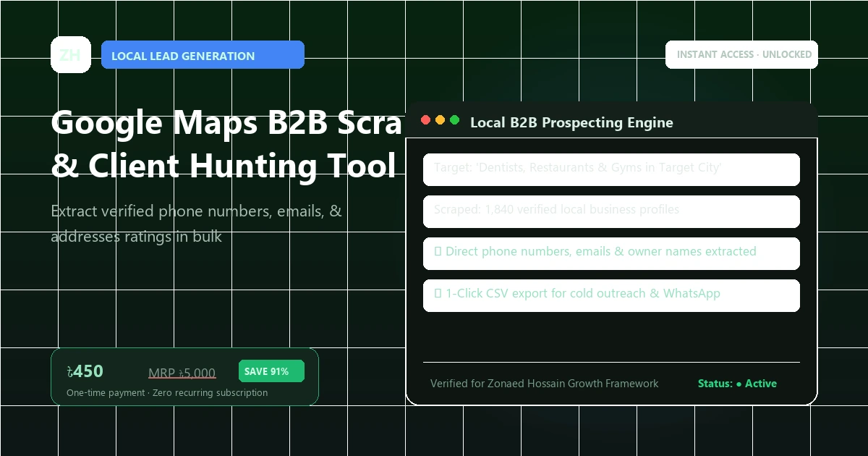
Task: Click the INSTANT ACCESS · UNLOCKED badge
Action: coord(741,54)
